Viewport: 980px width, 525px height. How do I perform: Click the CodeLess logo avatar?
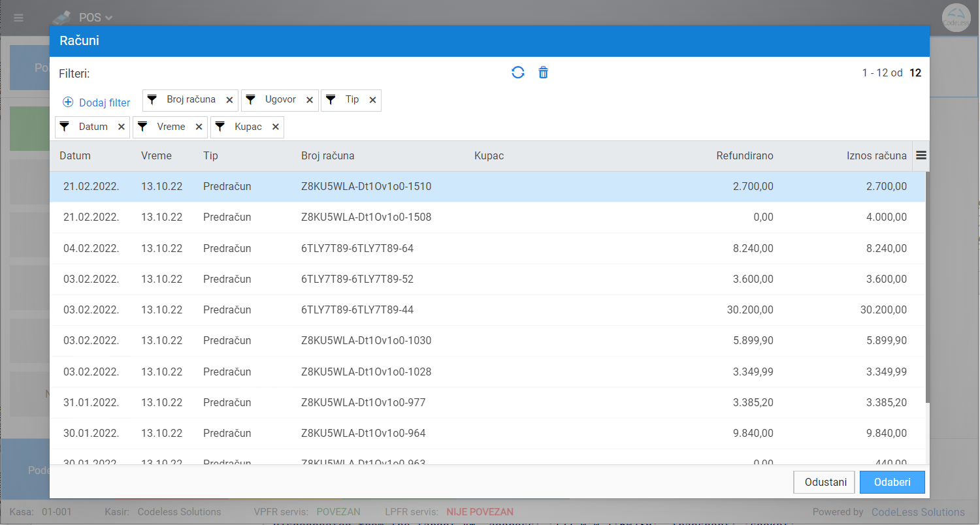coord(957,18)
